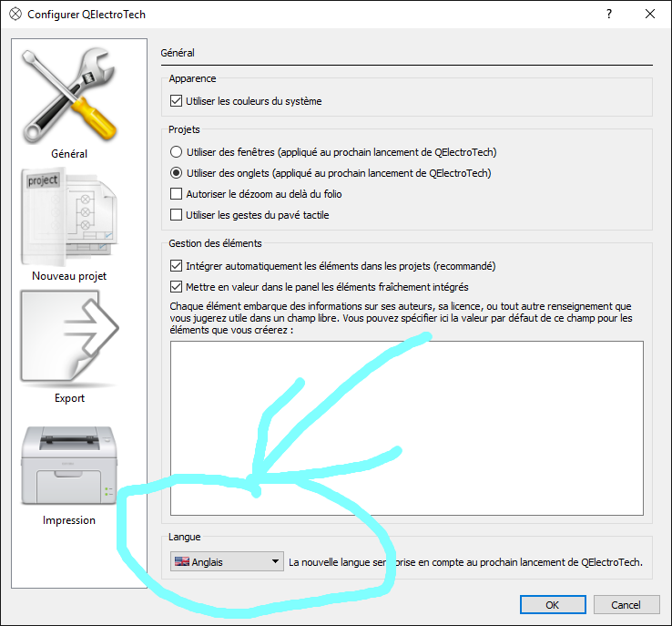This screenshot has height=626, width=672.
Task: Close the Configurer QElectroTech dialog
Action: 649,15
